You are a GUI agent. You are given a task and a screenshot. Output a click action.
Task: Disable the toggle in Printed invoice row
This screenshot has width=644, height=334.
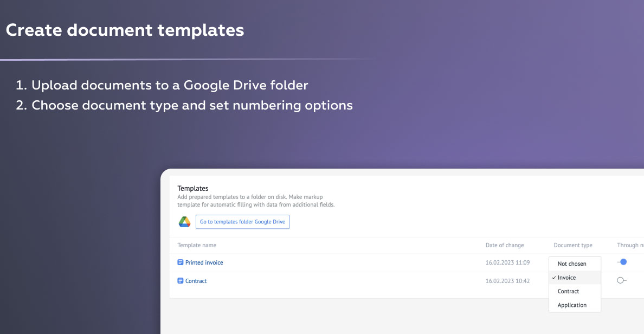[622, 262]
